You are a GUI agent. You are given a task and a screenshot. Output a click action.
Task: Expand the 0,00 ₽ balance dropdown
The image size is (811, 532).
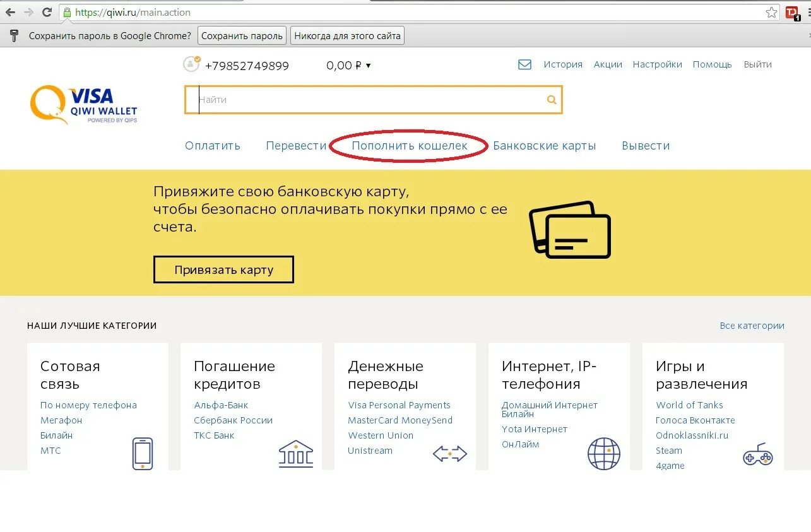pos(348,65)
